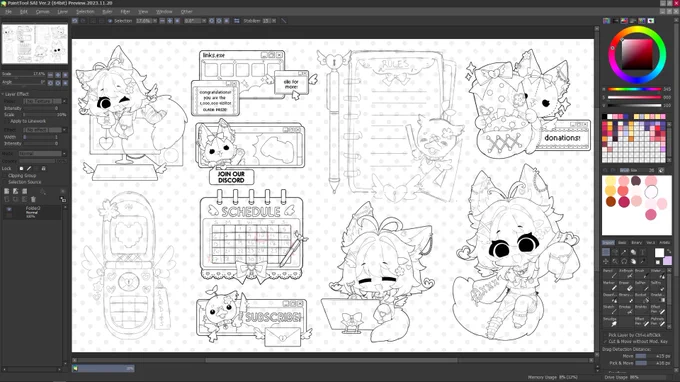The width and height of the screenshot is (680, 382).
Task: Open the Layer menu
Action: click(62, 12)
